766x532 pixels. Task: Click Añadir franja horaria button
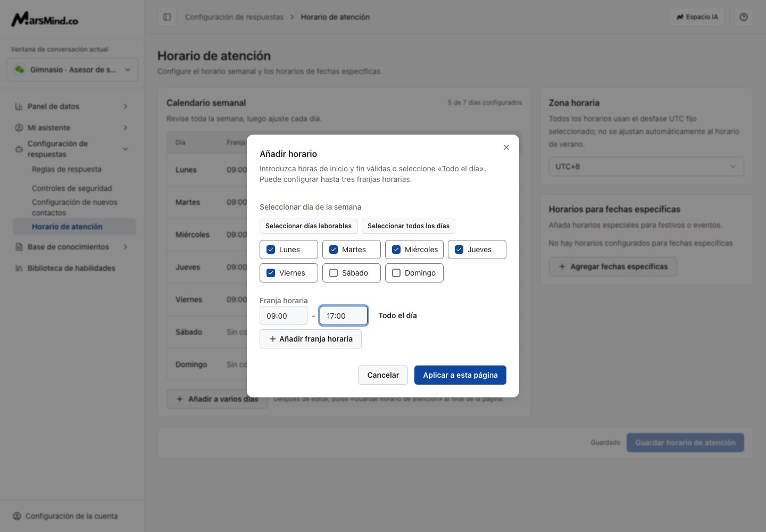(x=311, y=339)
